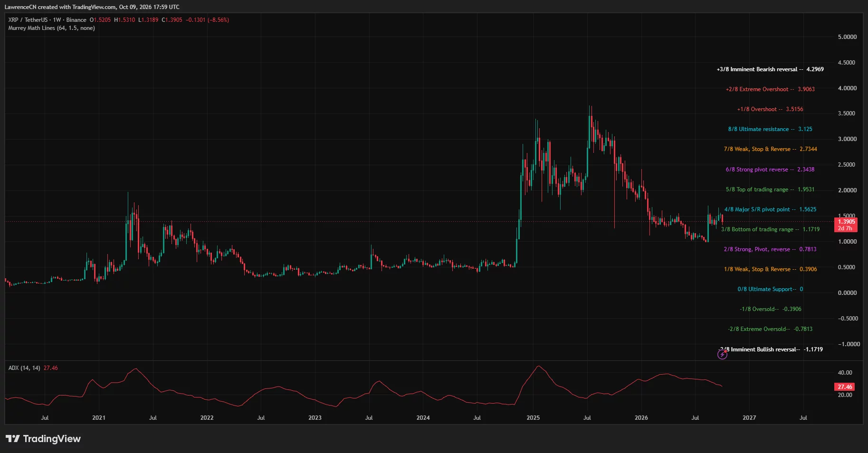This screenshot has height=453, width=868.
Task: Click the change value -0.1301 (-8.56%)
Action: 207,20
